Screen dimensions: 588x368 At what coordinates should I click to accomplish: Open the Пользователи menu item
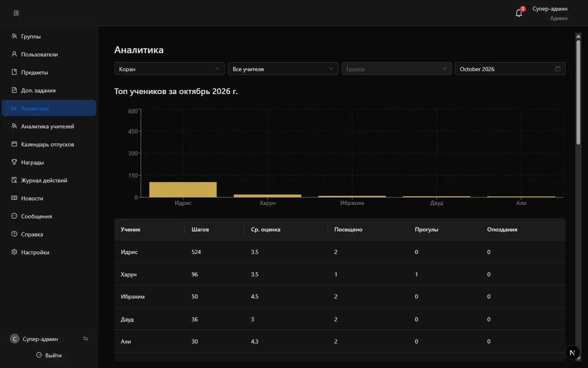[49, 54]
